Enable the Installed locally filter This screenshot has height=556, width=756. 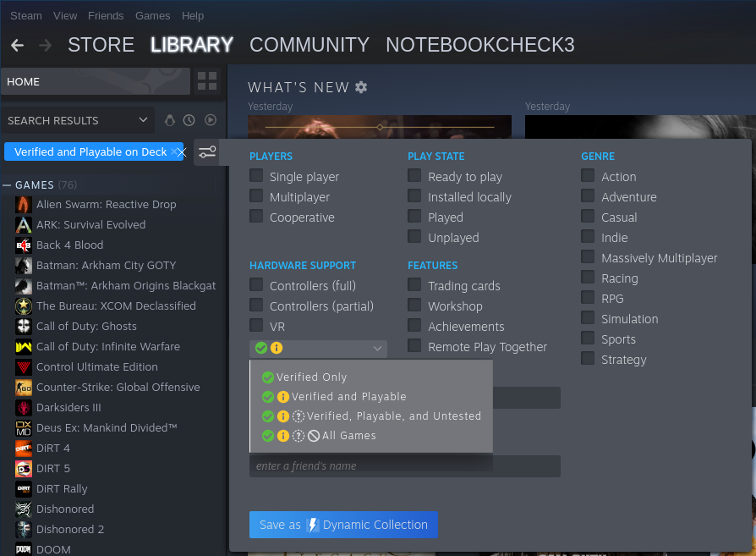(414, 195)
